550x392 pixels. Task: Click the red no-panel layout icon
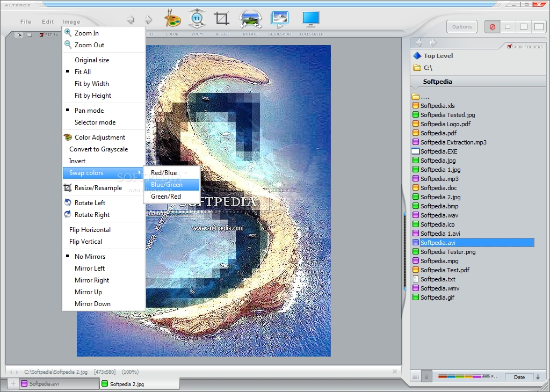(x=492, y=27)
